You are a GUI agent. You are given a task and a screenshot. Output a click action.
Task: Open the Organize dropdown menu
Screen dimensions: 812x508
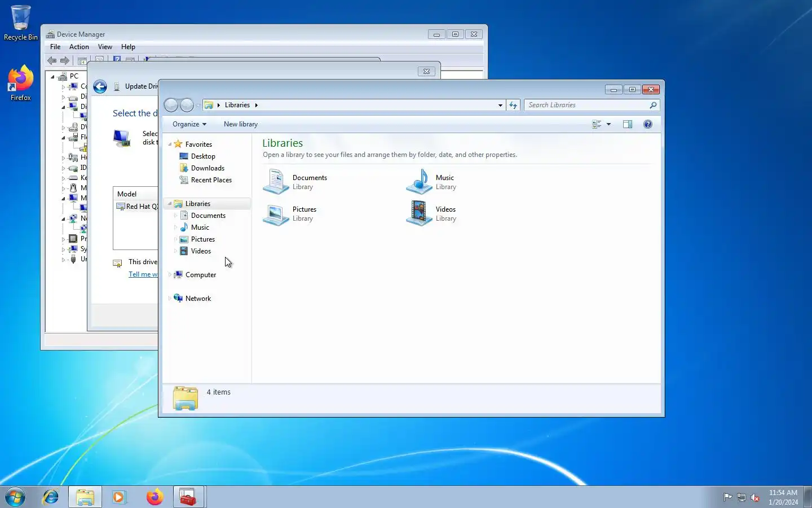pyautogui.click(x=189, y=124)
